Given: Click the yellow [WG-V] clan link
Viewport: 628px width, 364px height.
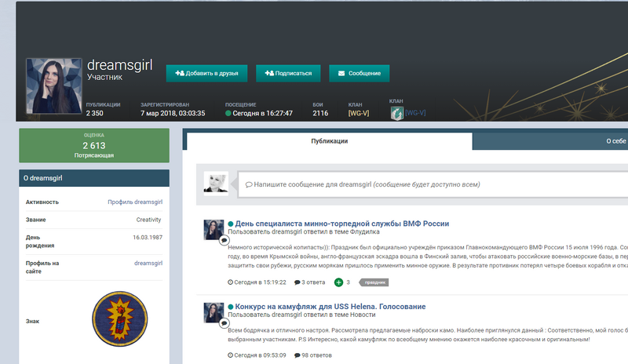Looking at the screenshot, I should [x=359, y=114].
